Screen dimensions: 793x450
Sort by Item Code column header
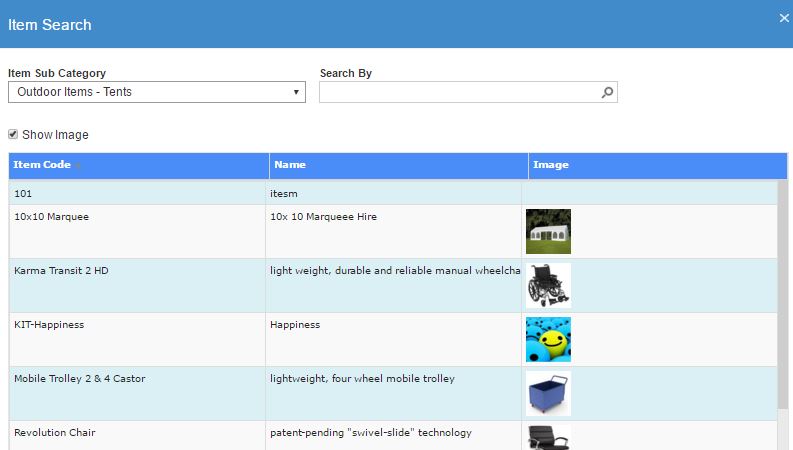[x=42, y=165]
